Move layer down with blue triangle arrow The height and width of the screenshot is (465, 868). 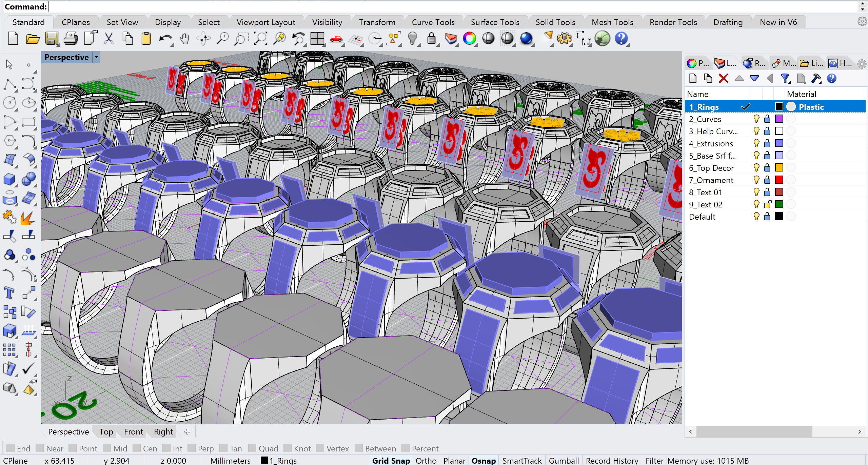pyautogui.click(x=754, y=79)
